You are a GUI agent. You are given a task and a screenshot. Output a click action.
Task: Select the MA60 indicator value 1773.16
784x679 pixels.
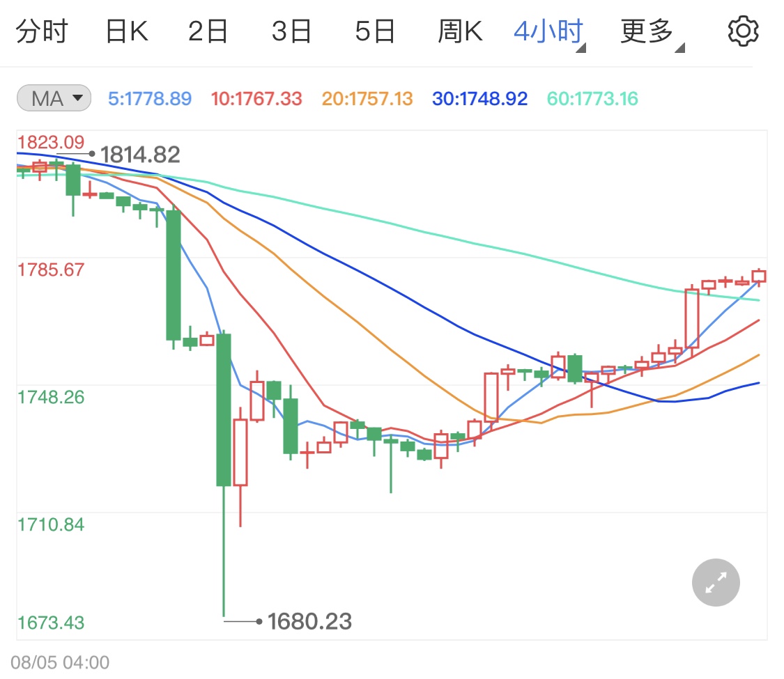click(592, 98)
